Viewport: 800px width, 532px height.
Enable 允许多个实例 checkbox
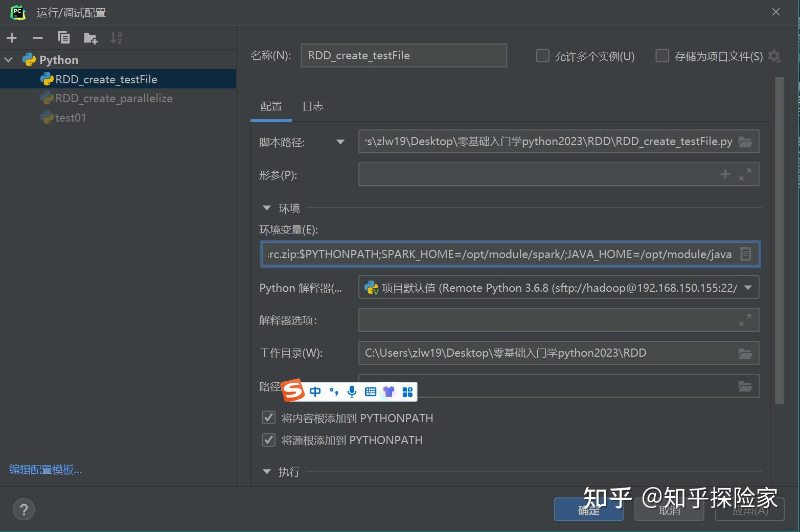click(x=542, y=56)
